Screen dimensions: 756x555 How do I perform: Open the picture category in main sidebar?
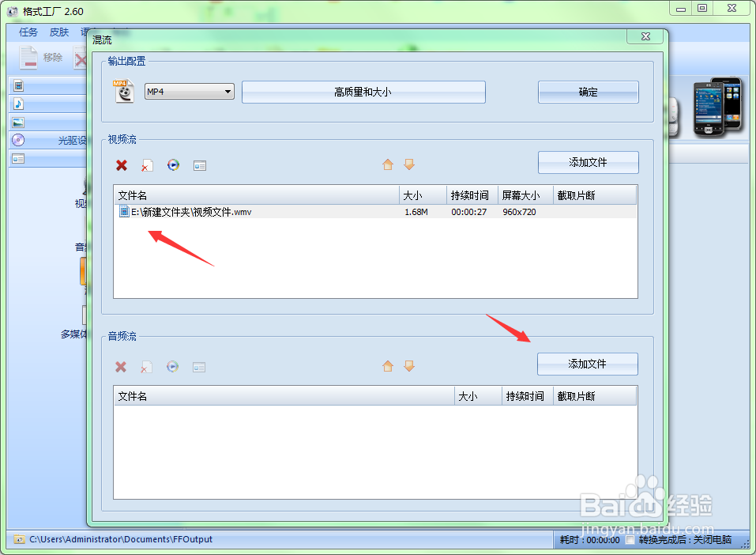[18, 122]
